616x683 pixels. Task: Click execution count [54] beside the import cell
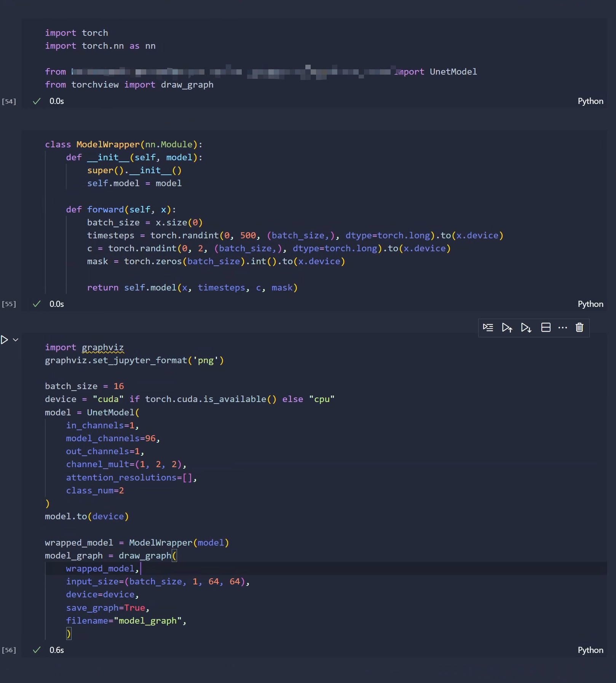click(x=9, y=101)
